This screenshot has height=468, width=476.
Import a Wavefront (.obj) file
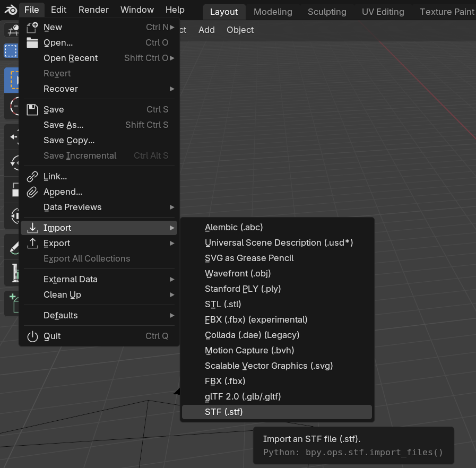277,273
